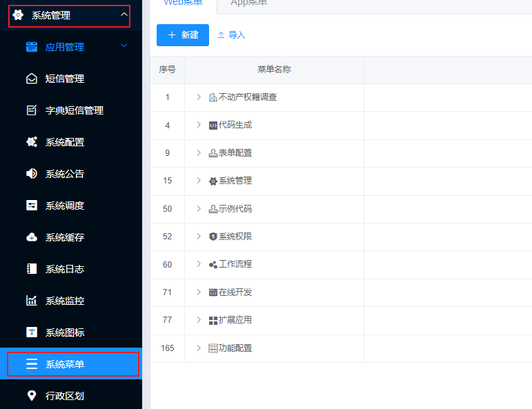
Task: Click the 新建 button
Action: point(183,35)
